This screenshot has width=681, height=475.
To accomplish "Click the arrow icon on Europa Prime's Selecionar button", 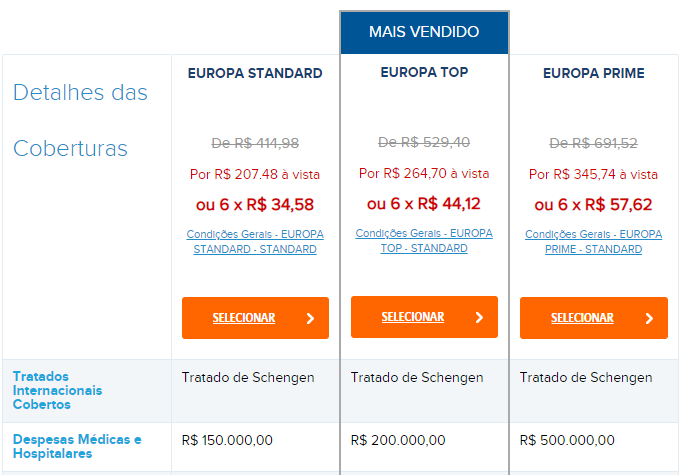I will (649, 318).
